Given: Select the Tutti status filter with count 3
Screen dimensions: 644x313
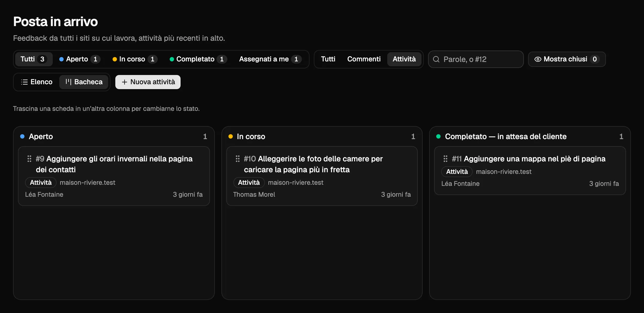Looking at the screenshot, I should (34, 59).
